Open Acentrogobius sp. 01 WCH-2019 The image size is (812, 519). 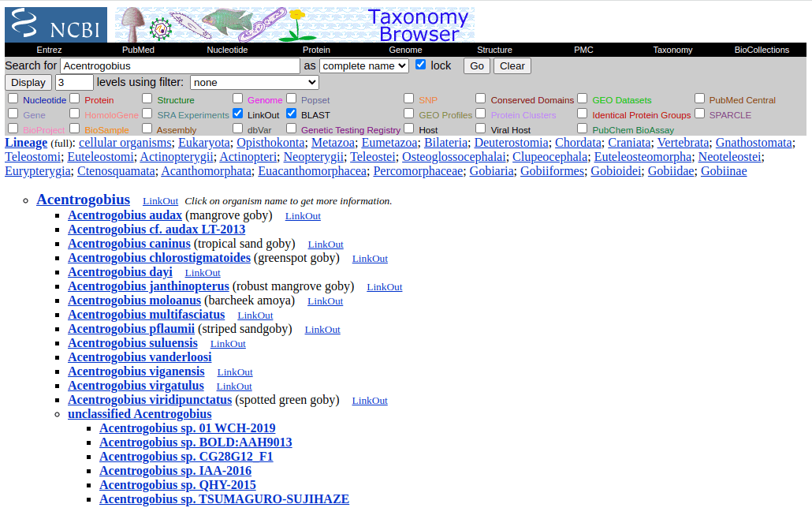[188, 428]
